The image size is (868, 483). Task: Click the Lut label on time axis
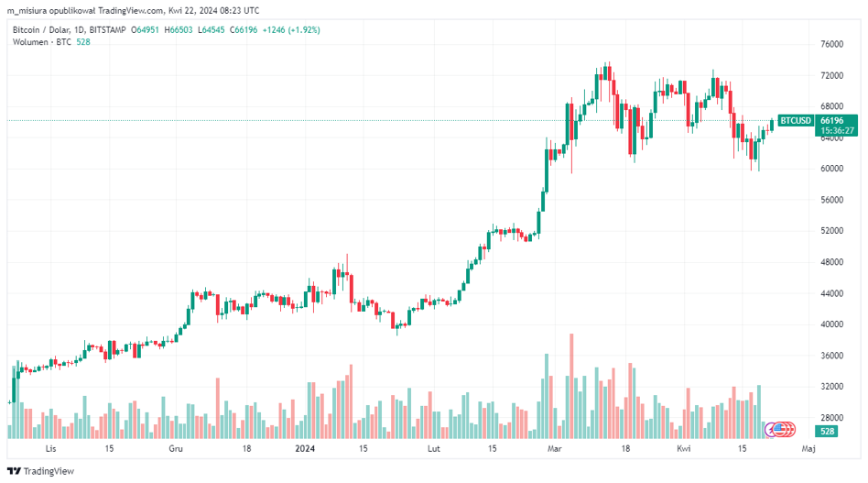click(x=433, y=449)
